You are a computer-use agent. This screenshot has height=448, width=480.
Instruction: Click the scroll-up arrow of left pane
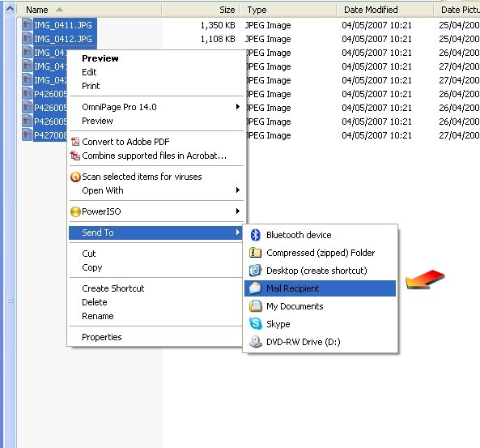(10, 9)
